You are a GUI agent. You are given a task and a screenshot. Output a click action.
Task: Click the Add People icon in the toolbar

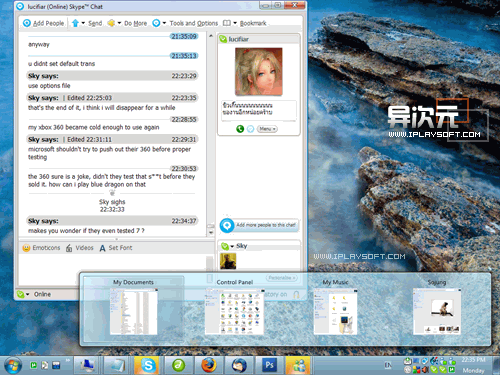coord(27,23)
